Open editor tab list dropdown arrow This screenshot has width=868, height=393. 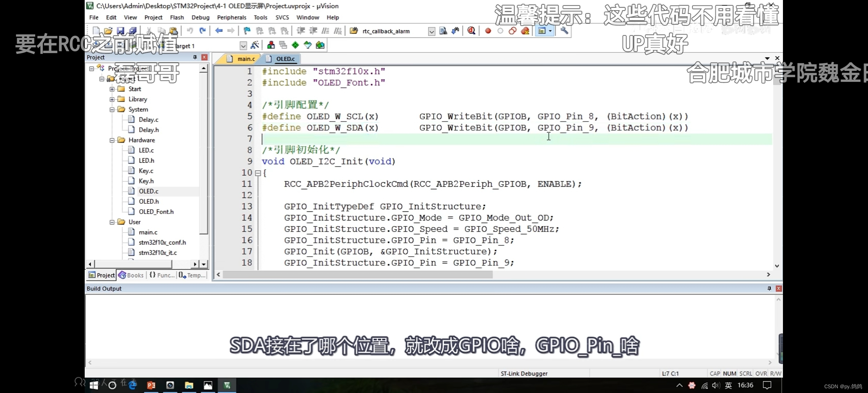[767, 58]
